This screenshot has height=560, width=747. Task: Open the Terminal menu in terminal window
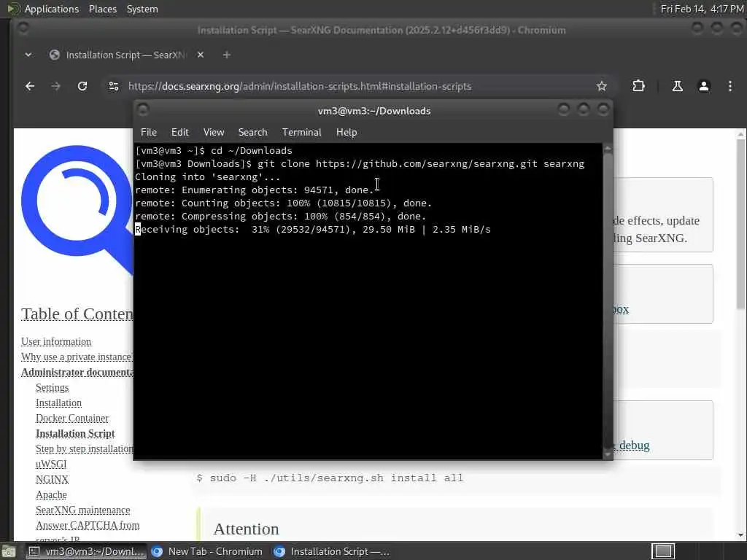301,133
